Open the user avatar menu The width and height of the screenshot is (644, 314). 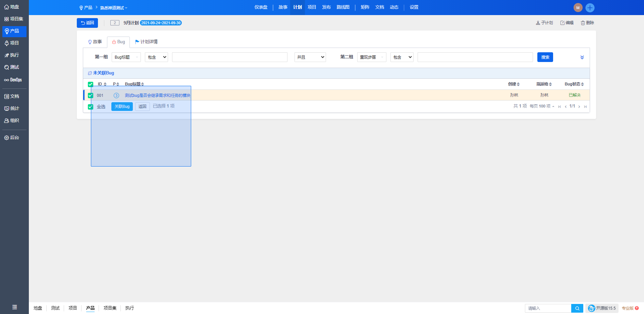click(578, 8)
